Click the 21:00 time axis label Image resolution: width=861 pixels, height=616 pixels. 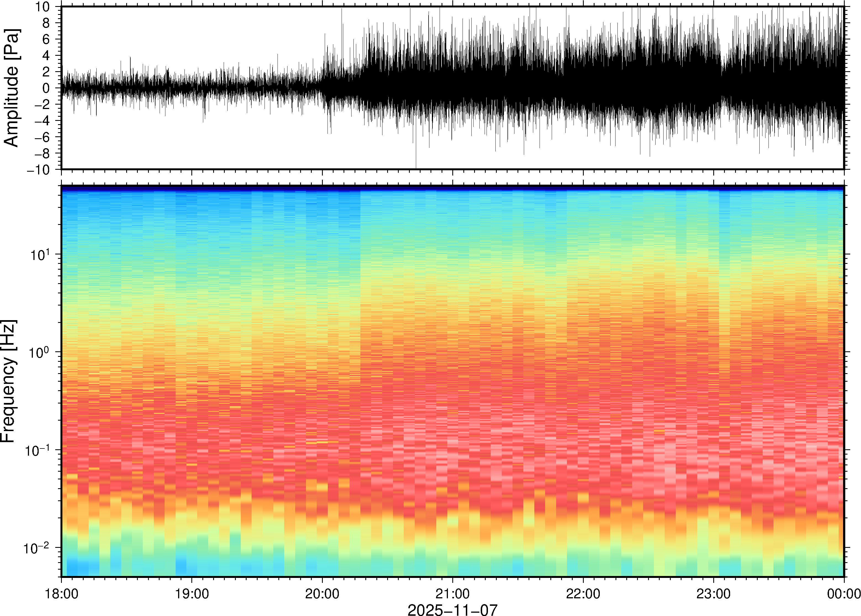(x=452, y=594)
